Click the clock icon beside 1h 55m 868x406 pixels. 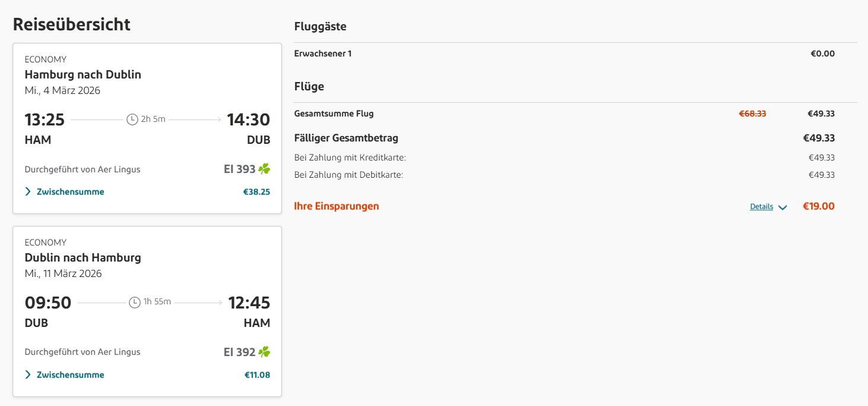pyautogui.click(x=135, y=303)
